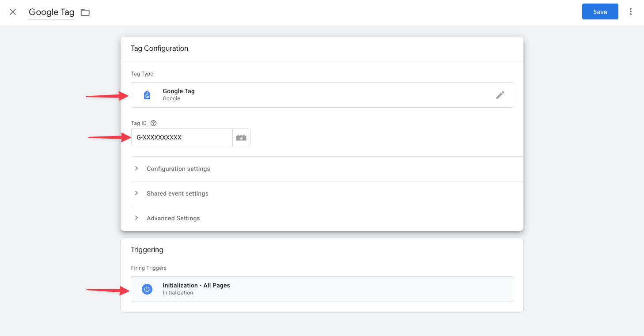
Task: Click the Google Tag type icon
Action: pyautogui.click(x=147, y=95)
